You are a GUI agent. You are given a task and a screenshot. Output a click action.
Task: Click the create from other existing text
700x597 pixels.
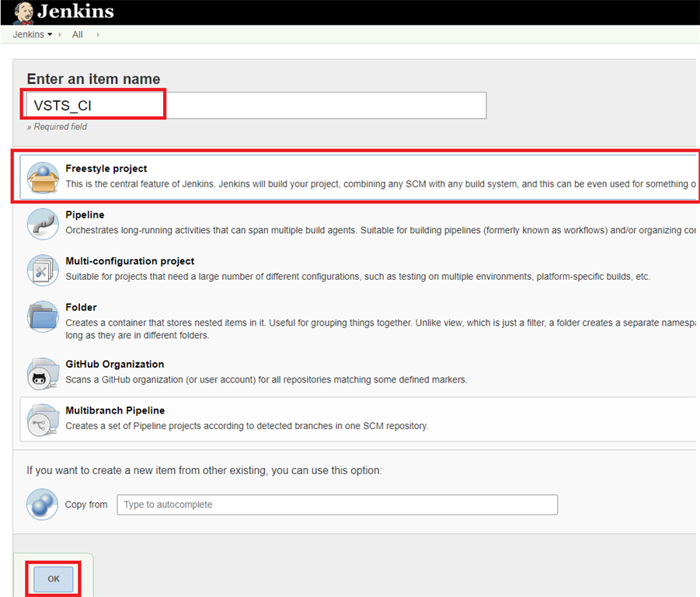click(204, 470)
